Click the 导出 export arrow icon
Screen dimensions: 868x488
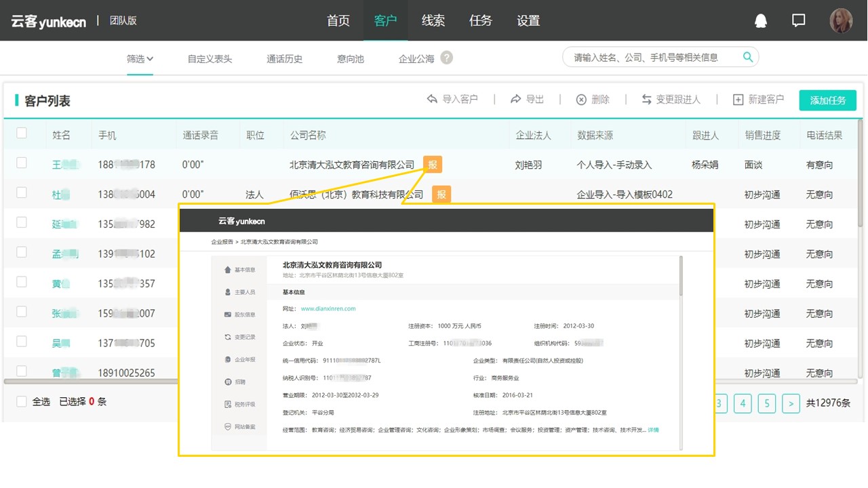pyautogui.click(x=516, y=99)
